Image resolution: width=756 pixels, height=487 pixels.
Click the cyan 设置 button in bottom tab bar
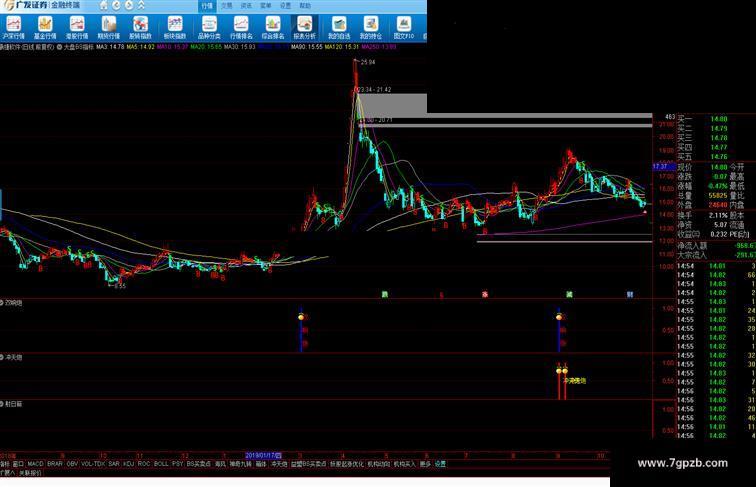(x=440, y=463)
